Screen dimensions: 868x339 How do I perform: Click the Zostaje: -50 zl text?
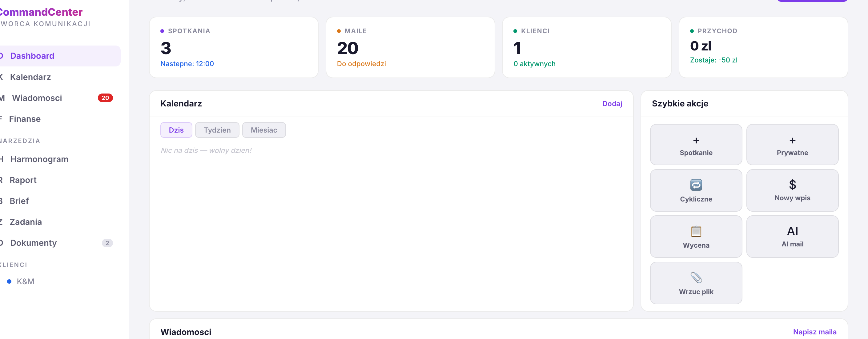714,60
